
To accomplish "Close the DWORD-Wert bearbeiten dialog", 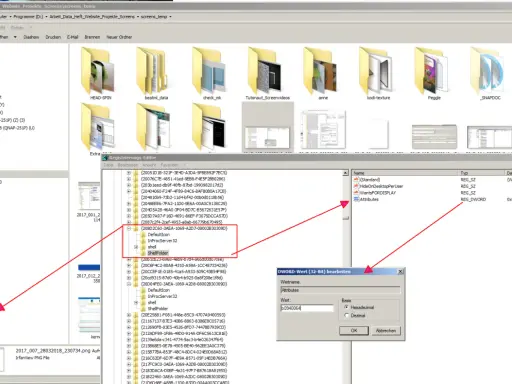I will 400,272.
